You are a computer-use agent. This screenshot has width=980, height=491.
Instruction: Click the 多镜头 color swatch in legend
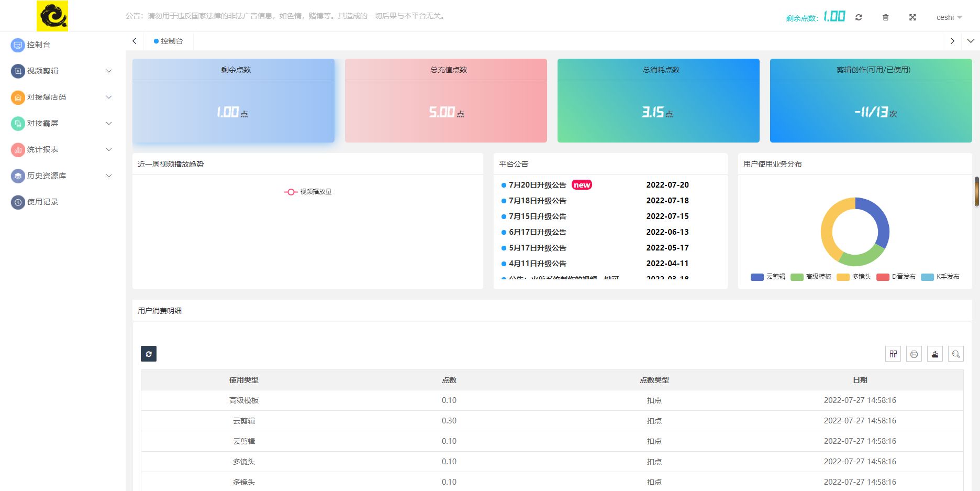pos(843,277)
